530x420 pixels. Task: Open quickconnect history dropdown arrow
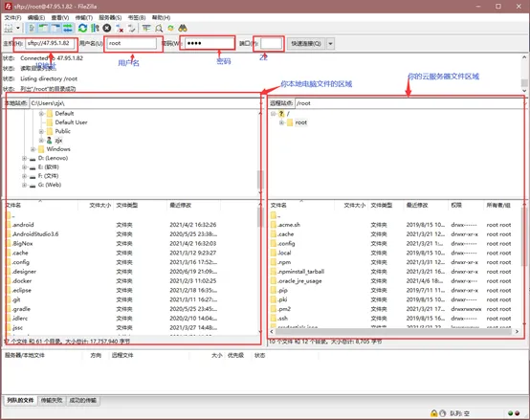point(331,44)
